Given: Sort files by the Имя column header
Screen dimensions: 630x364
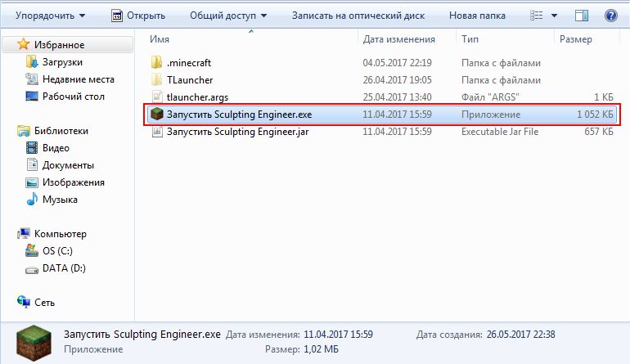Looking at the screenshot, I should tap(160, 38).
